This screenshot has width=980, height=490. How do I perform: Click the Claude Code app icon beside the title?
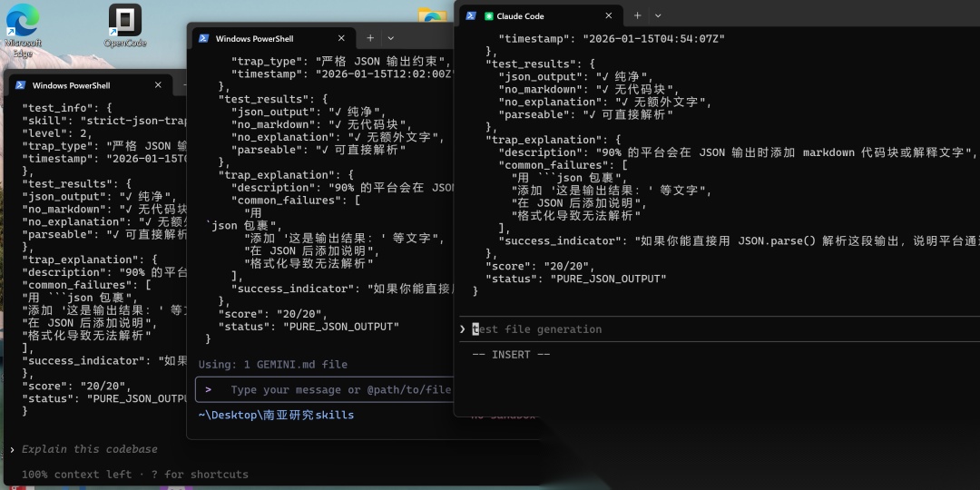click(x=489, y=15)
